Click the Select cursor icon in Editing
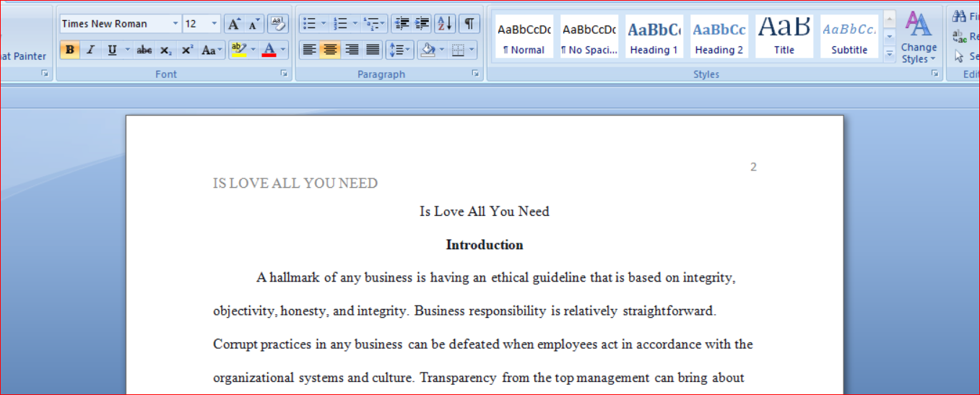Screen dimensions: 980x395 [x=959, y=56]
